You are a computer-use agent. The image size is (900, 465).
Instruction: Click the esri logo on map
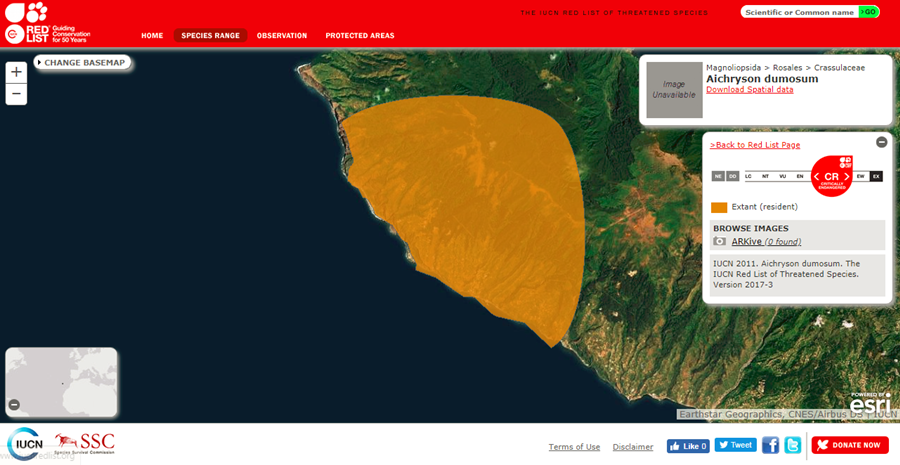coord(869,402)
